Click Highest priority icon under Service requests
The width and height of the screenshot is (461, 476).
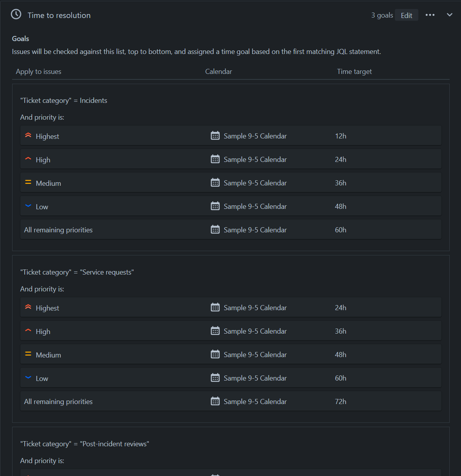coord(28,307)
